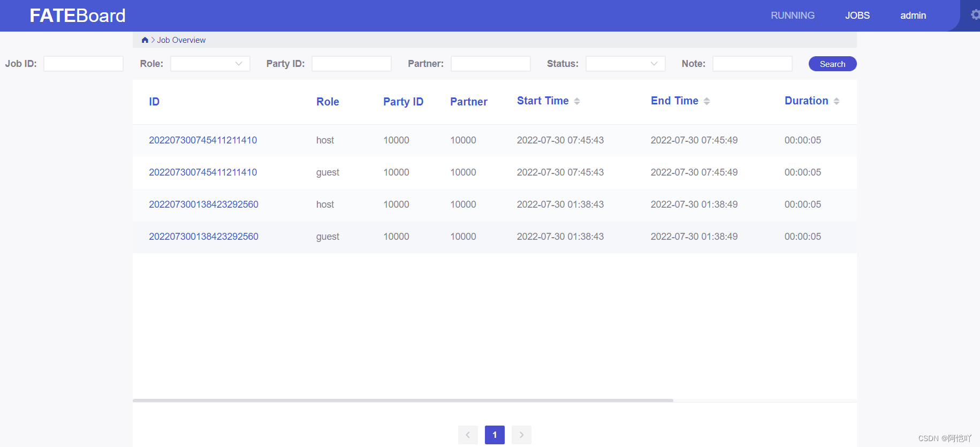Sort by End Time arrows
The height and width of the screenshot is (447, 980).
point(706,101)
